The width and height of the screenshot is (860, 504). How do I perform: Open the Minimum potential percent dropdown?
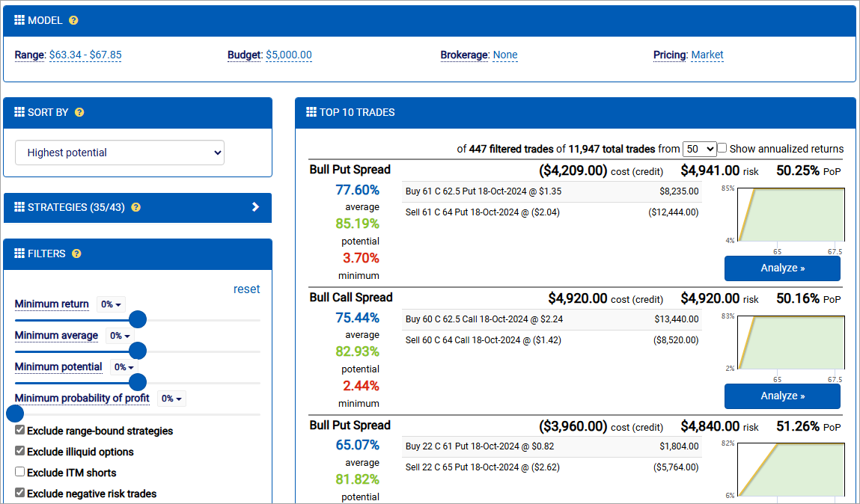tap(124, 367)
